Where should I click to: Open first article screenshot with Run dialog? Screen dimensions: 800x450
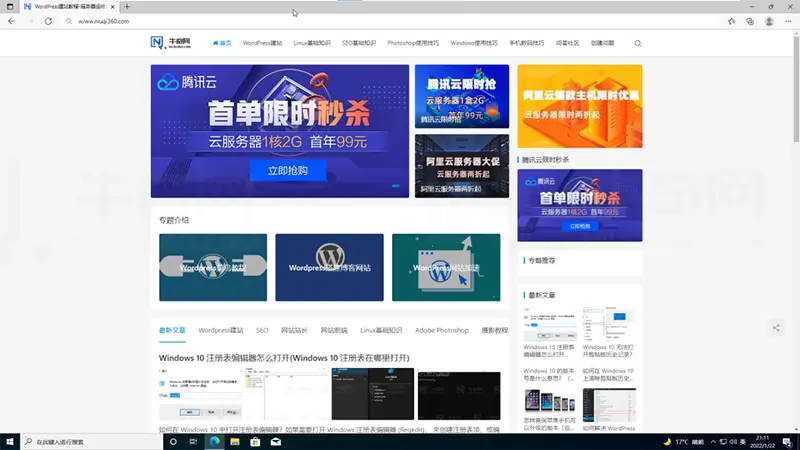pos(201,394)
